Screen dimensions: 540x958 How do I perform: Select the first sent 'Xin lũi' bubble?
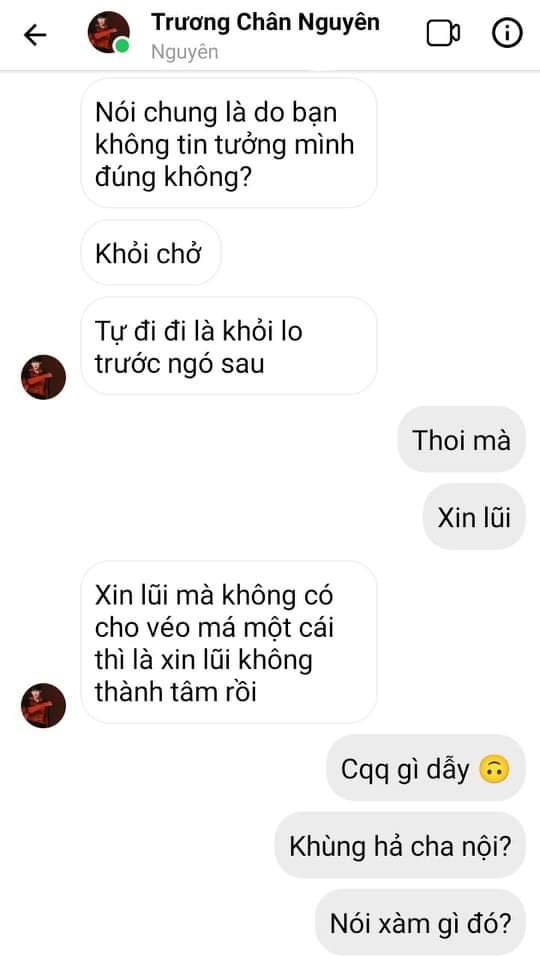click(x=474, y=517)
